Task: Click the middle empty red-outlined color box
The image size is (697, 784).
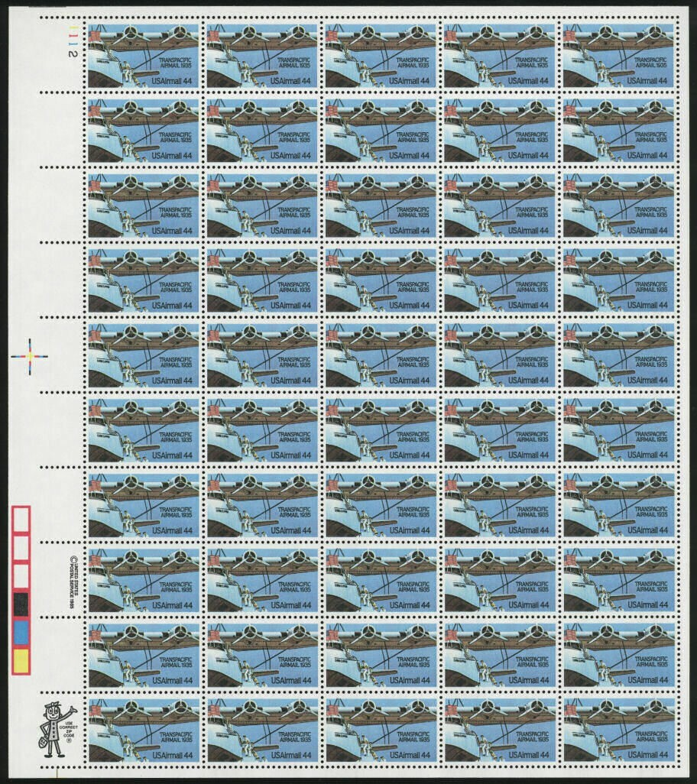Action: coord(21,547)
